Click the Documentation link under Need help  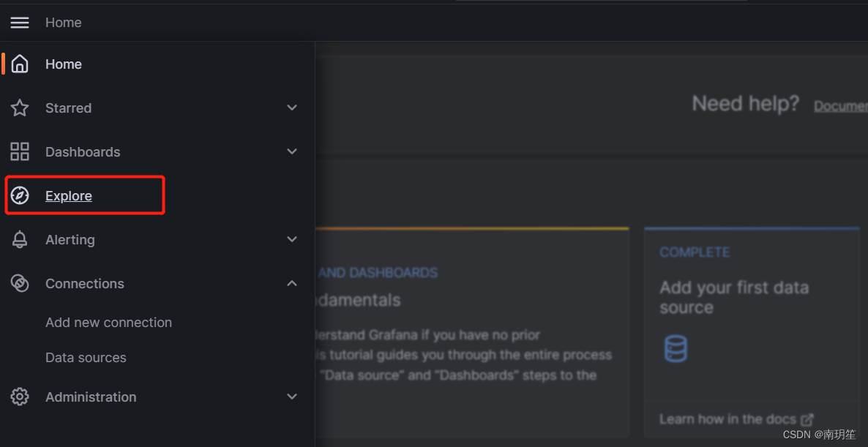[840, 105]
